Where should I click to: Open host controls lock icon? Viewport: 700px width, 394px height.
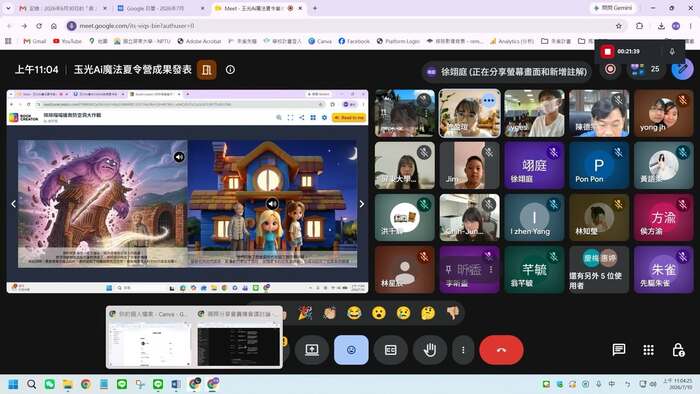(x=678, y=350)
